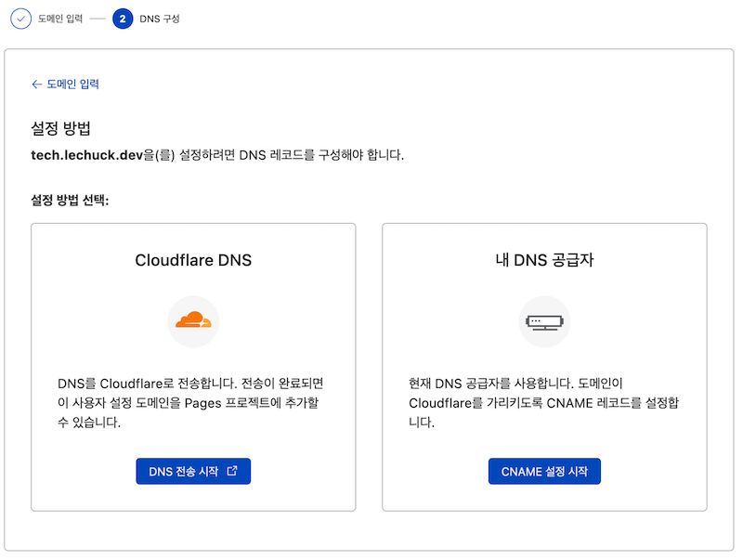The width and height of the screenshot is (743, 560).
Task: Click the DNS provider server icon
Action: (x=544, y=321)
